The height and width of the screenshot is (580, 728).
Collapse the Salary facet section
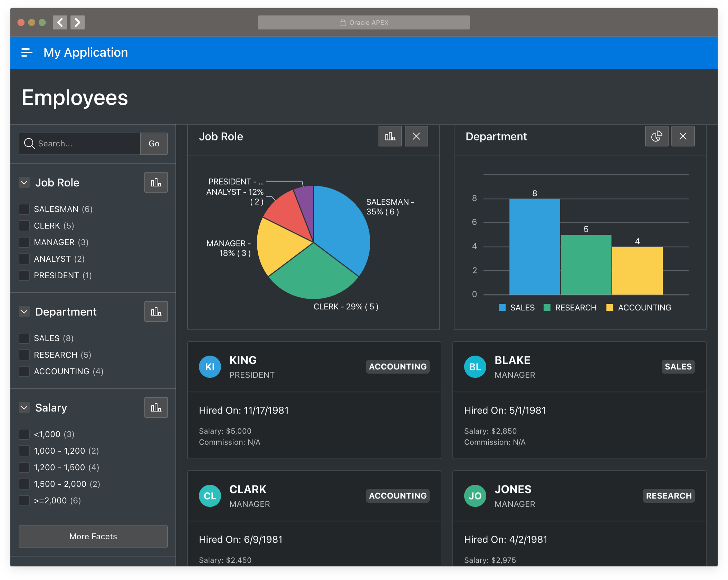tap(24, 407)
